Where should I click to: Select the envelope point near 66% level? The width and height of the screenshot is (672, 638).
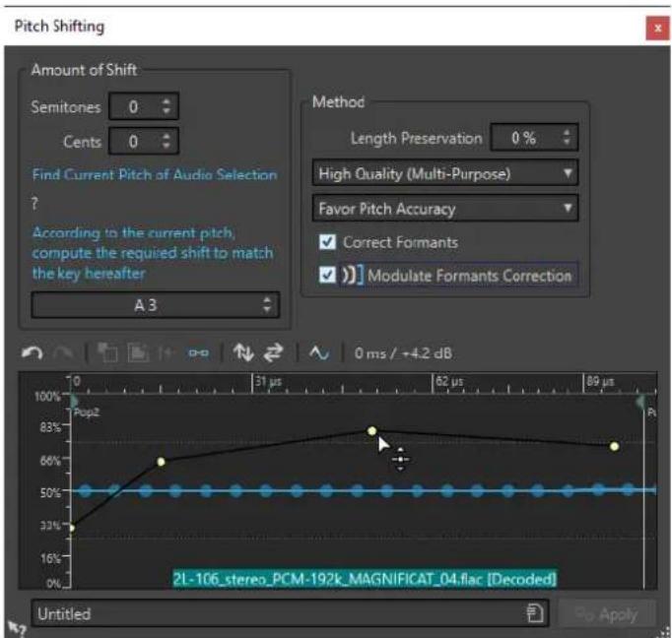pos(162,462)
